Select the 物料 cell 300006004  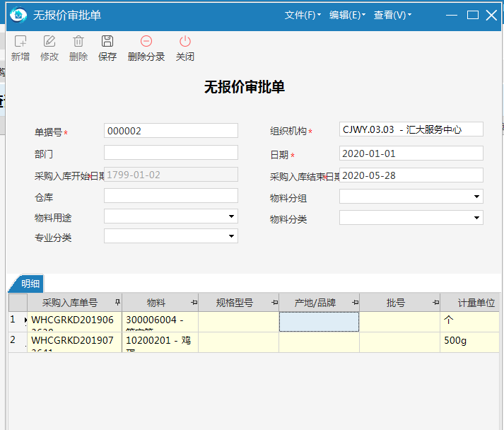[x=160, y=322]
